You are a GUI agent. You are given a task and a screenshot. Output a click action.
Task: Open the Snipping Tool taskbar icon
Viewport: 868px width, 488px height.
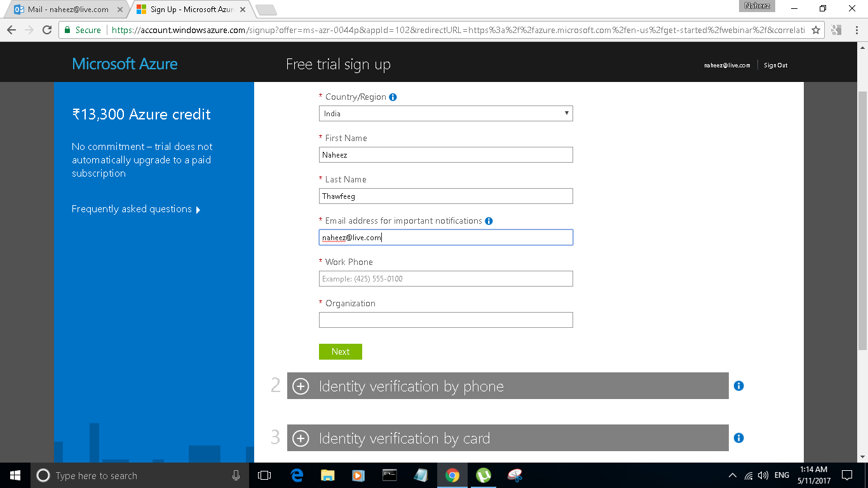click(x=515, y=475)
